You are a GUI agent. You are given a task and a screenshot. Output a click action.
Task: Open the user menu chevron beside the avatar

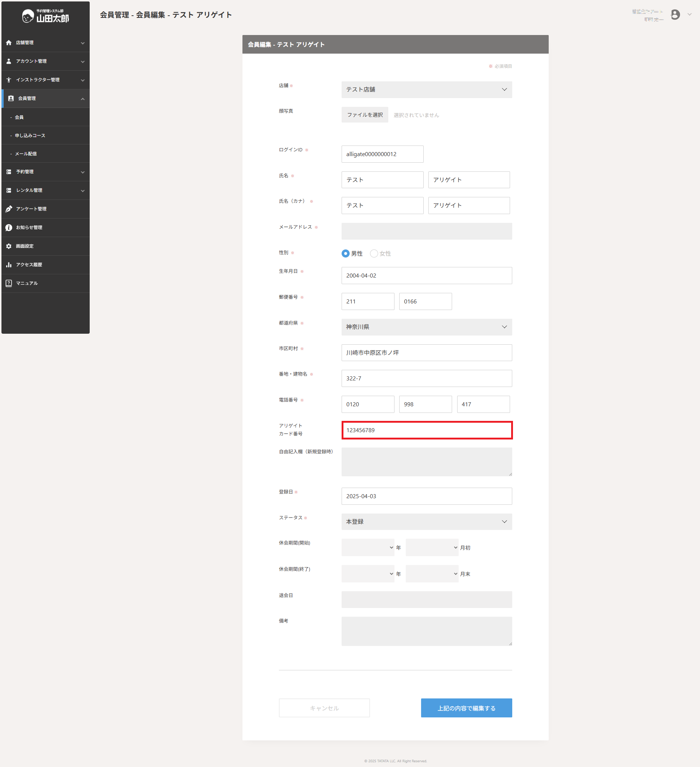tap(689, 15)
